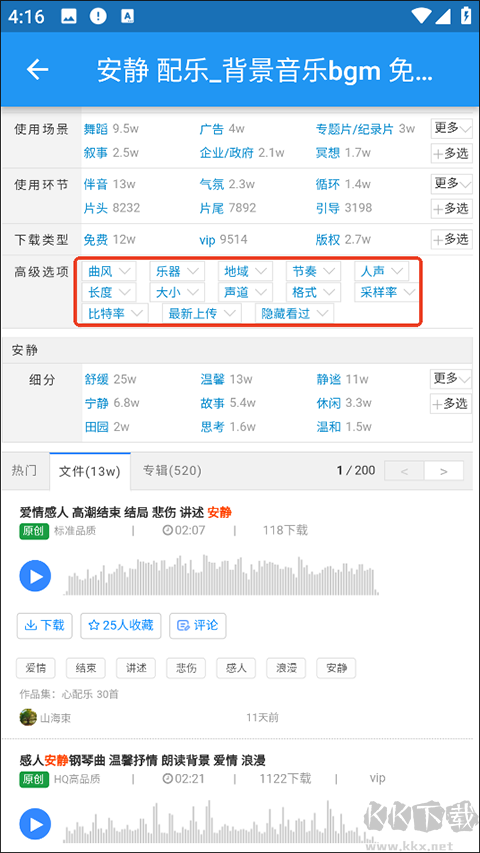Tap the 25人收藏 favorite button
Image resolution: width=480 pixels, height=853 pixels.
(121, 626)
